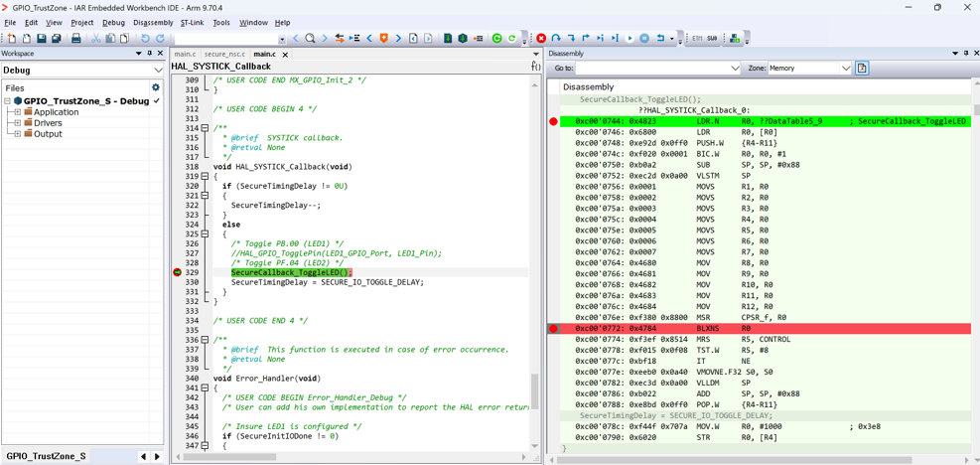Toggle breakpoint at disassembly address 0xc00'0744
The width and height of the screenshot is (980, 465).
tap(552, 121)
